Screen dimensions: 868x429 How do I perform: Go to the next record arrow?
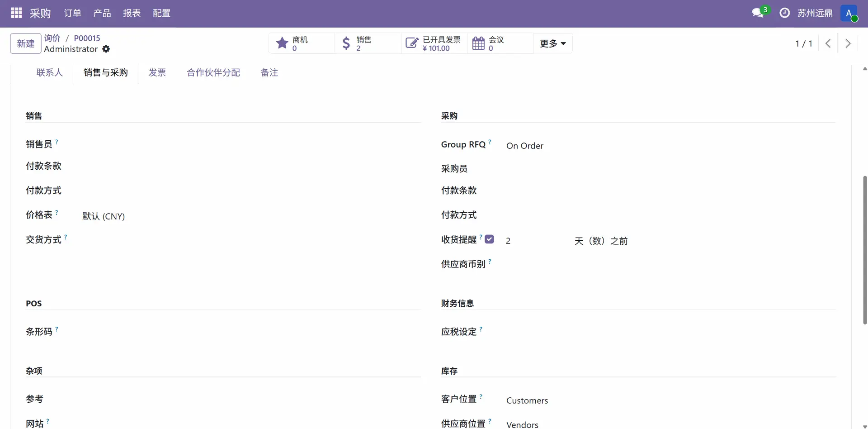coord(848,43)
